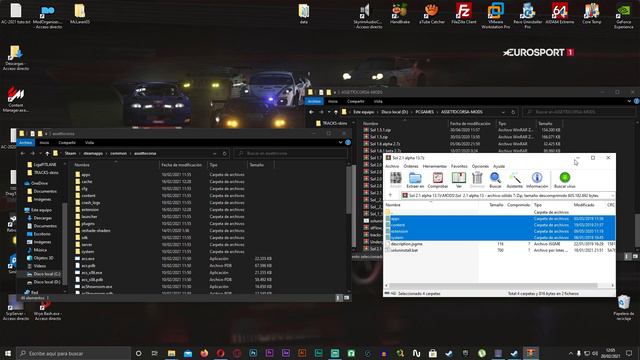This screenshot has height=360, width=640.
Task: Open Vista tab in assettocorsa Explorer window
Action: pos(89,143)
